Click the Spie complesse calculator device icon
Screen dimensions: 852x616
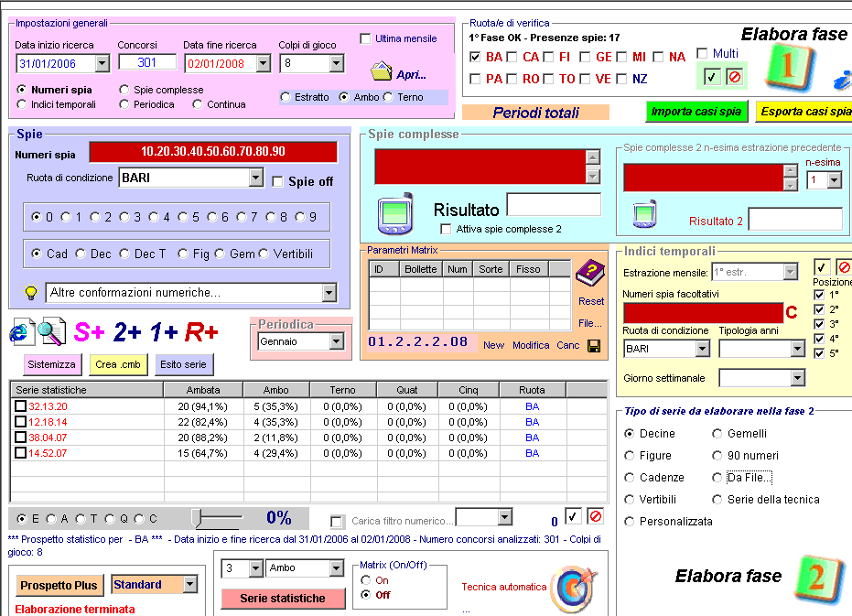pos(395,214)
